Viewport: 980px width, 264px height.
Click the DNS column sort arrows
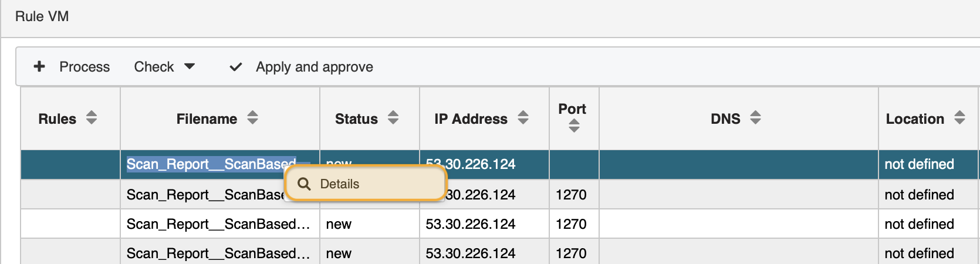pyautogui.click(x=755, y=118)
